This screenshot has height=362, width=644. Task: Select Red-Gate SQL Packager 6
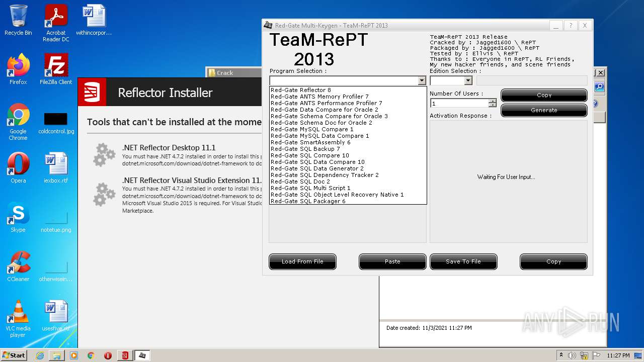pyautogui.click(x=348, y=201)
